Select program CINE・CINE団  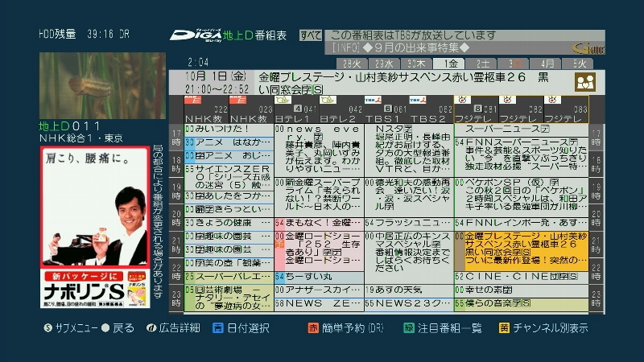click(521, 277)
